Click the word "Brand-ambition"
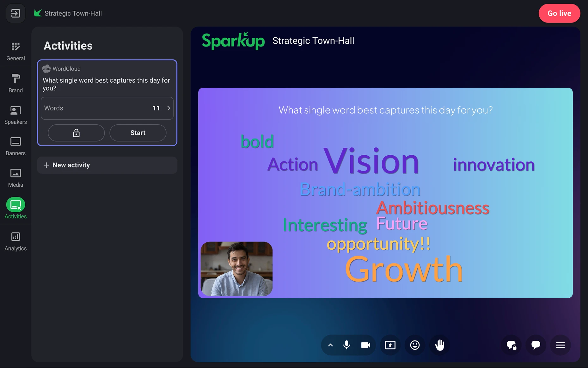The width and height of the screenshot is (588, 368). (360, 190)
